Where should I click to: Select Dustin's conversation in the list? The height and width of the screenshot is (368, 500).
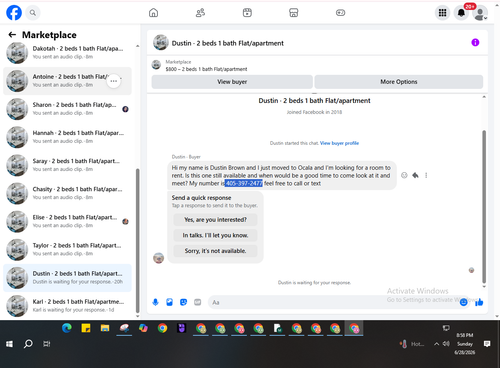(x=67, y=278)
